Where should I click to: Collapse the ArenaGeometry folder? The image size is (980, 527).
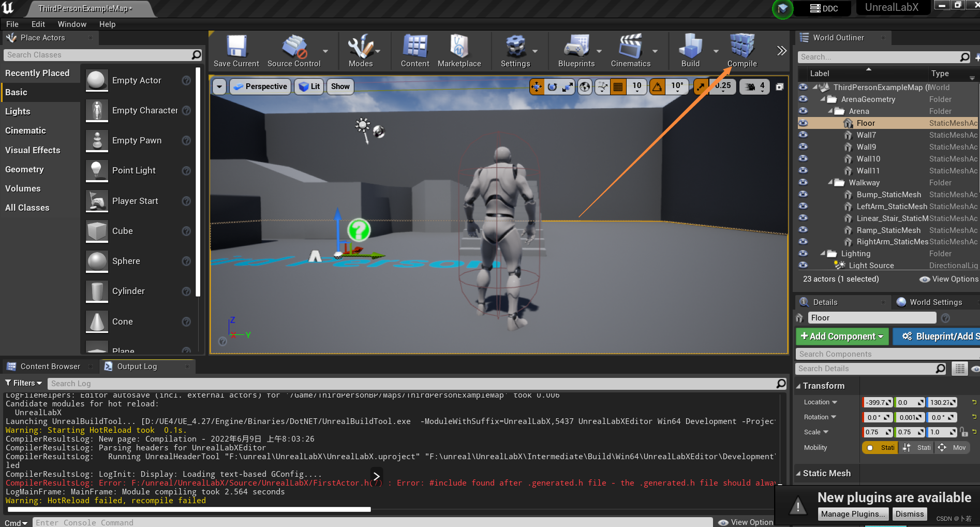(x=823, y=99)
